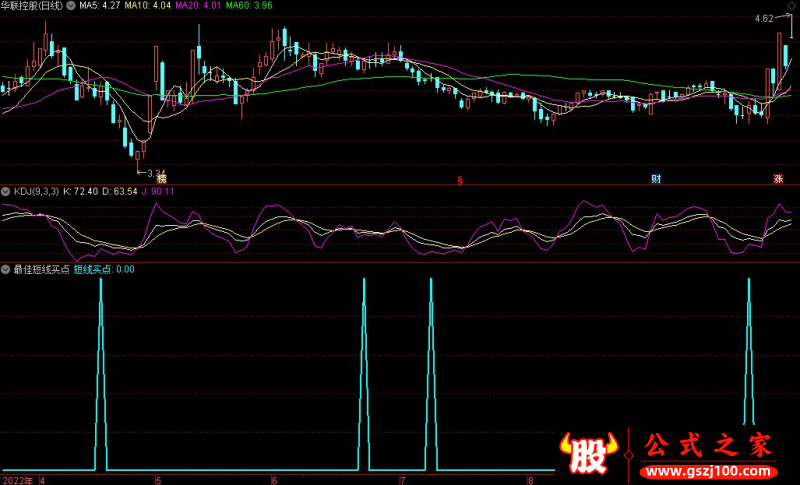
Task: Select the MA20 moving average label
Action: point(197,5)
